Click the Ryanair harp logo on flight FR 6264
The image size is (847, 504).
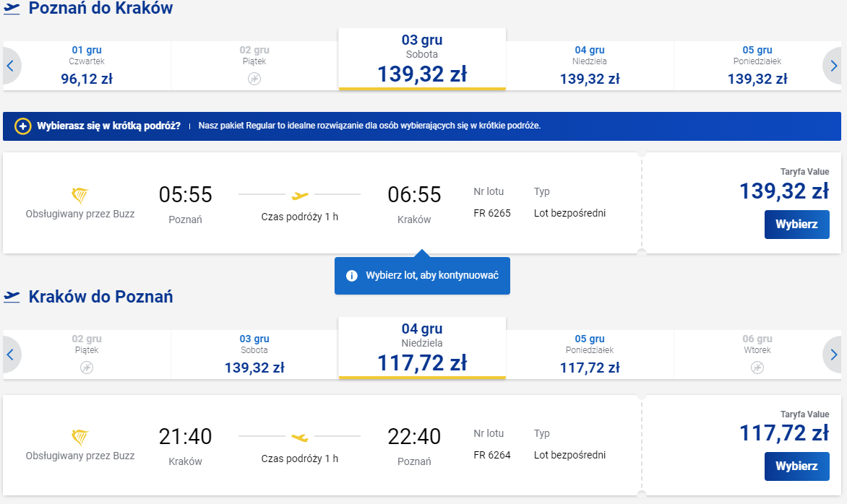click(x=80, y=437)
